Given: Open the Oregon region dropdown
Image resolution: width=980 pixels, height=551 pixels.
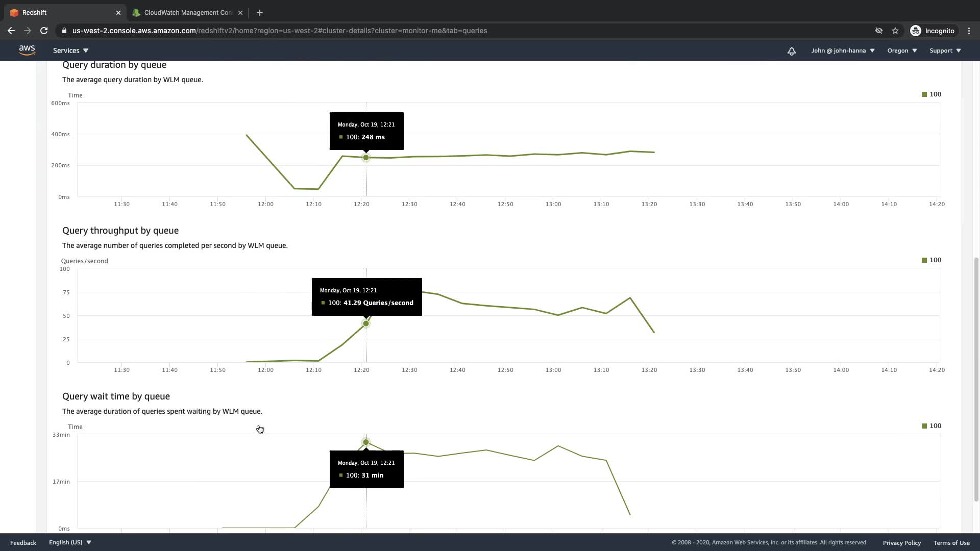Looking at the screenshot, I should tap(901, 51).
